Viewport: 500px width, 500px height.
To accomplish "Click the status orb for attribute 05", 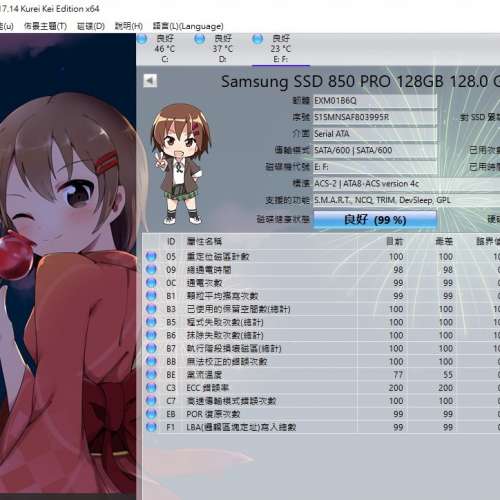I will click(x=151, y=256).
